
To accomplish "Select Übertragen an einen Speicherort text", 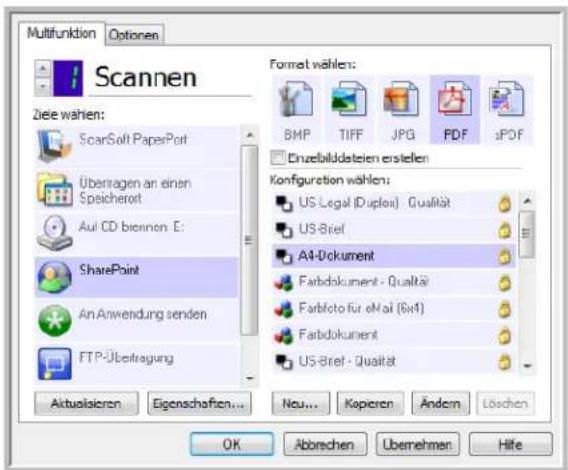I will point(135,191).
